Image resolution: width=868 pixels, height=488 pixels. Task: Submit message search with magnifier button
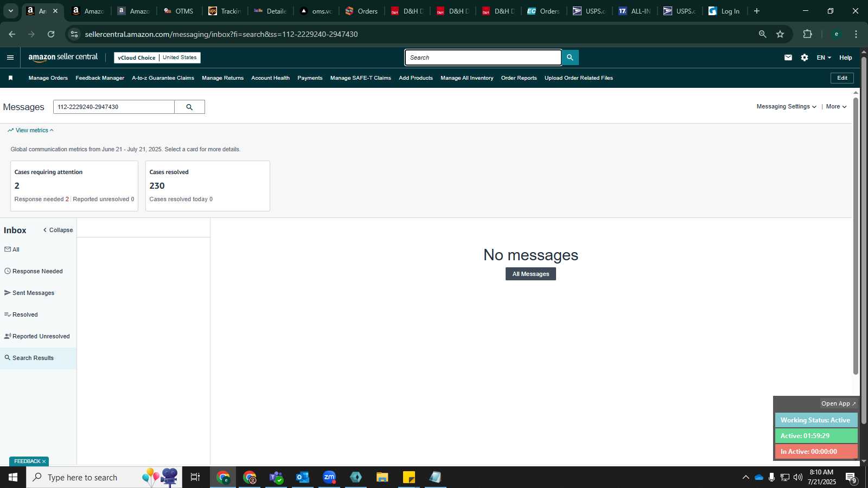click(x=189, y=107)
